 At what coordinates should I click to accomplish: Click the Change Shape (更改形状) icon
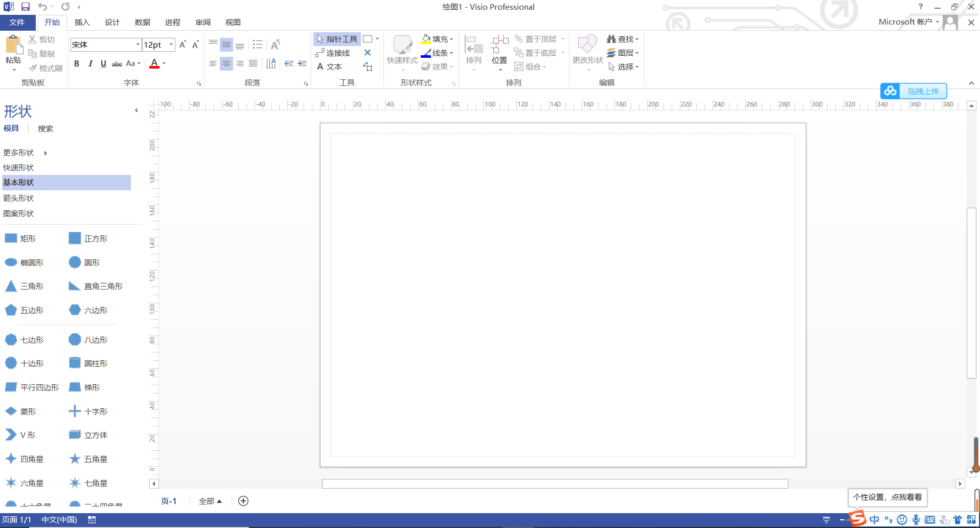(587, 45)
